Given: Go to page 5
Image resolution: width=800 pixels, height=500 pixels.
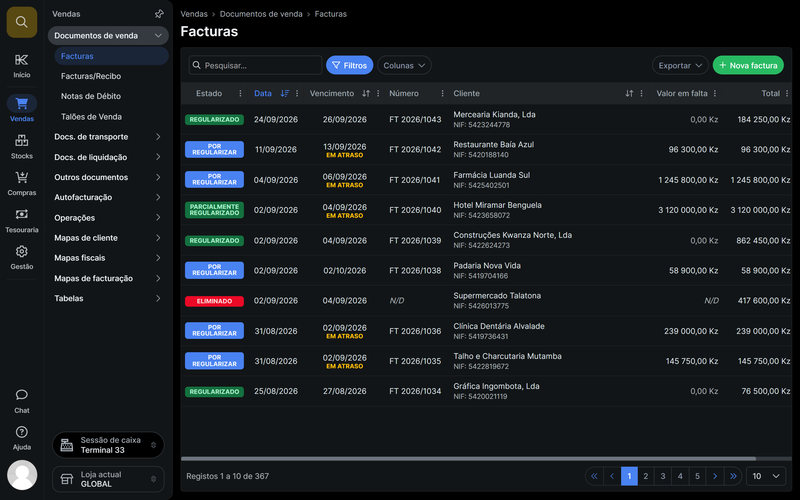Looking at the screenshot, I should [697, 476].
